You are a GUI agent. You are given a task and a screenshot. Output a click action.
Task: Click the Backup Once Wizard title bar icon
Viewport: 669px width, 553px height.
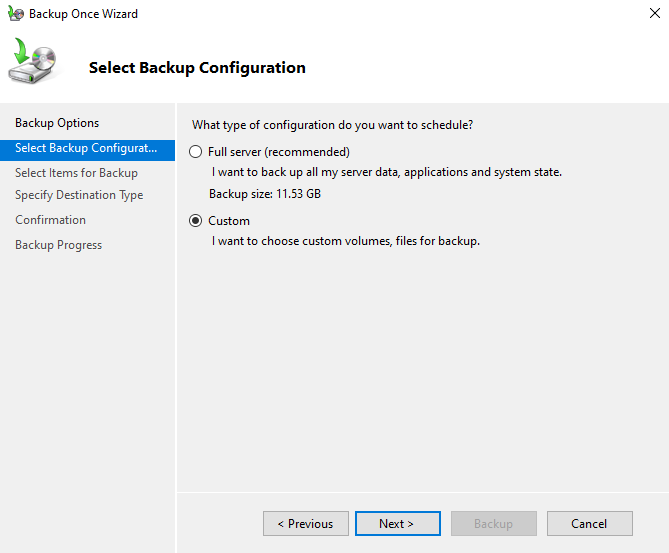point(16,14)
